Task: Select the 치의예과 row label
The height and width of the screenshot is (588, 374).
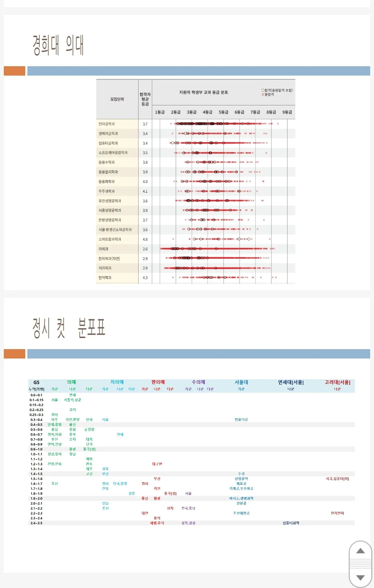Action: [105, 268]
